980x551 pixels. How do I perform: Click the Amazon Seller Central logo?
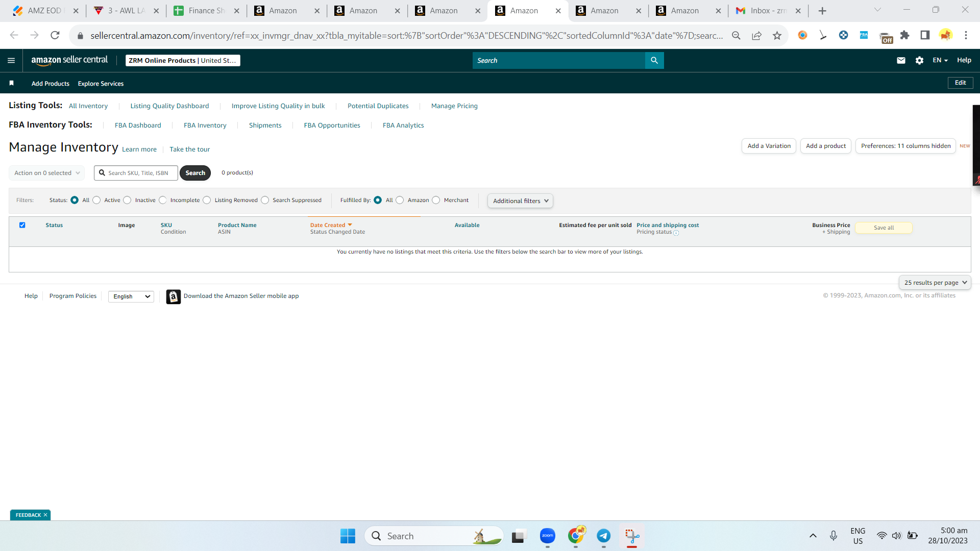pos(69,60)
